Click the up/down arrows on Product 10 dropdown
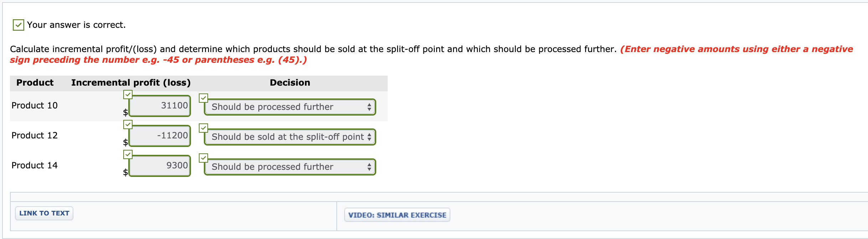The image size is (868, 239). click(x=369, y=107)
